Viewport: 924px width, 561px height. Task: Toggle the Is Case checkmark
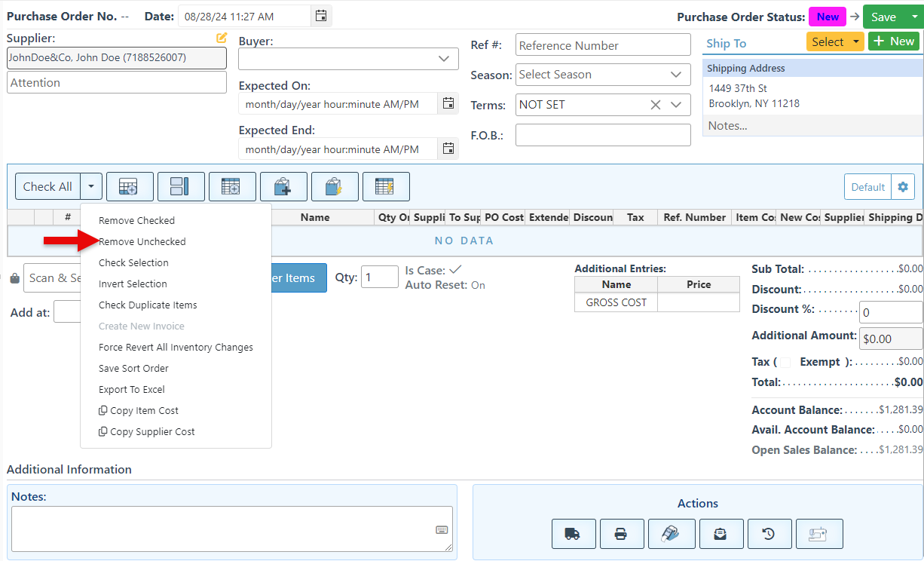pos(455,270)
